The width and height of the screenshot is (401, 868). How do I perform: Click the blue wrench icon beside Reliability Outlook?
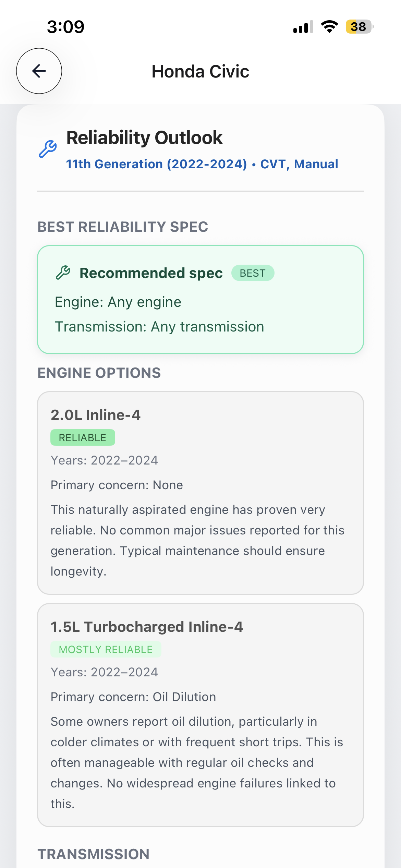pyautogui.click(x=48, y=149)
